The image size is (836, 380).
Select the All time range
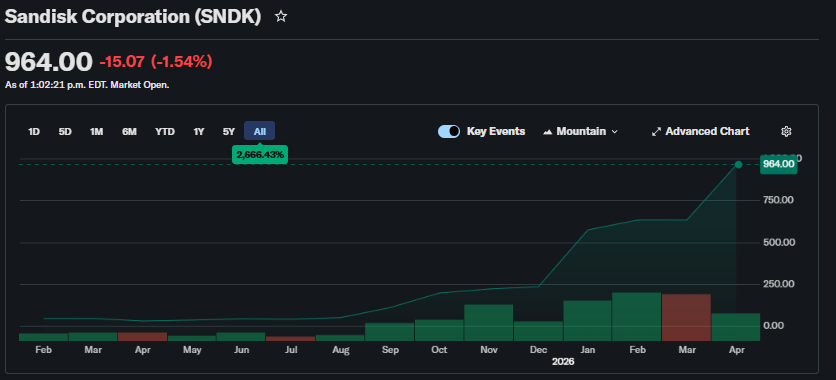[x=260, y=131]
